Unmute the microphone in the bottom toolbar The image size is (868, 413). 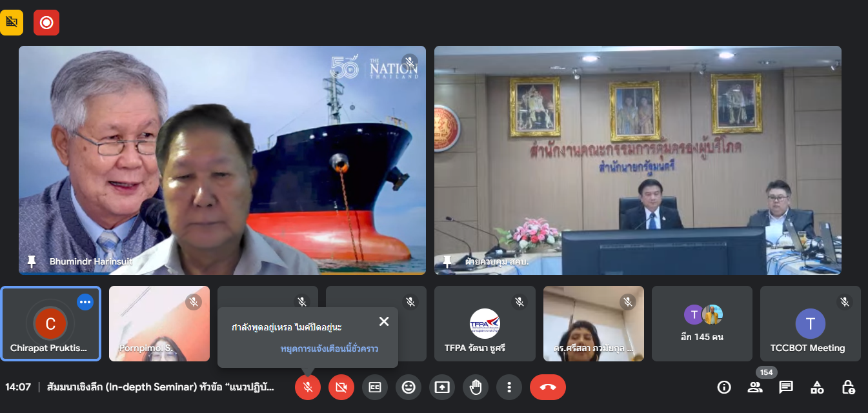coord(308,387)
